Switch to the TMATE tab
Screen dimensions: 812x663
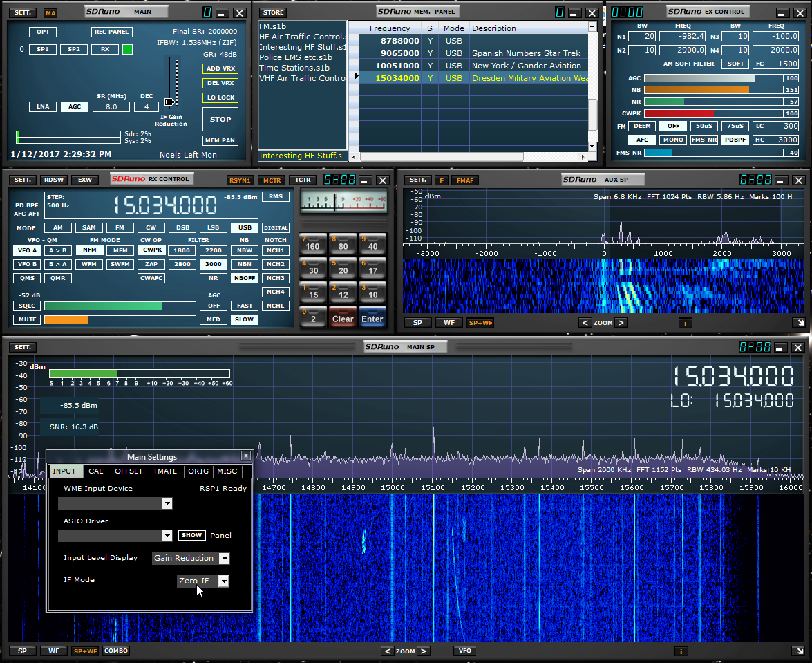[164, 471]
